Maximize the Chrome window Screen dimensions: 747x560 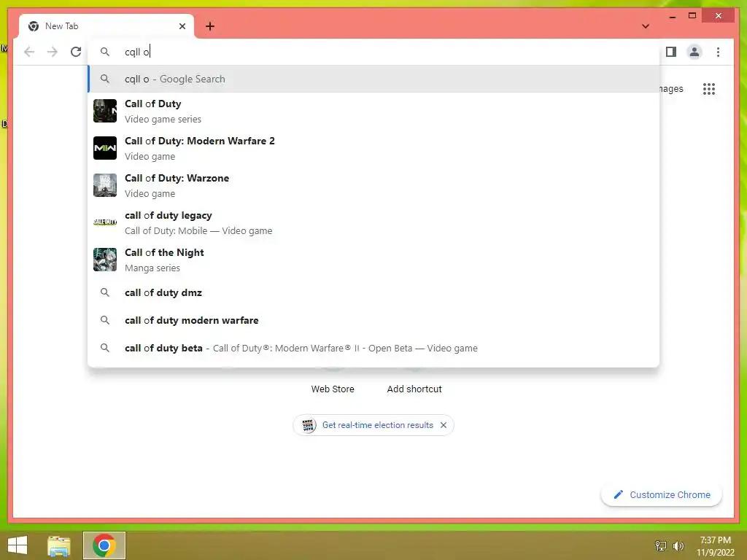point(692,16)
